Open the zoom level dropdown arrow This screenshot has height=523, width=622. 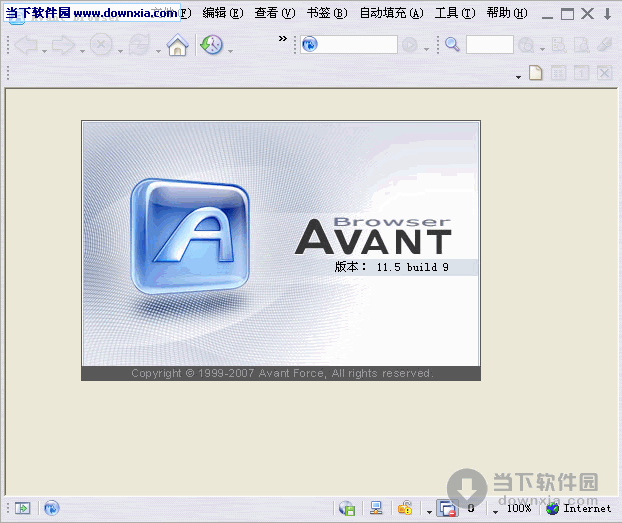pos(495,512)
